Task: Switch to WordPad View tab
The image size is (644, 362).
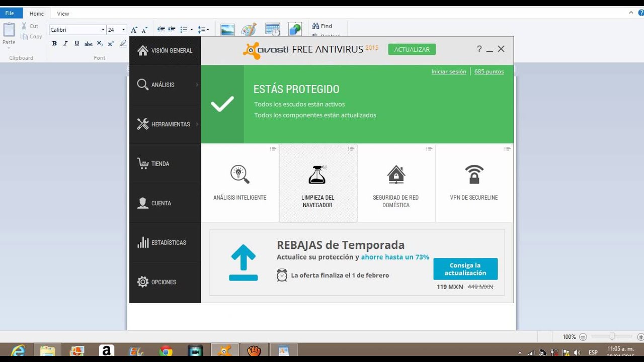Action: (63, 14)
